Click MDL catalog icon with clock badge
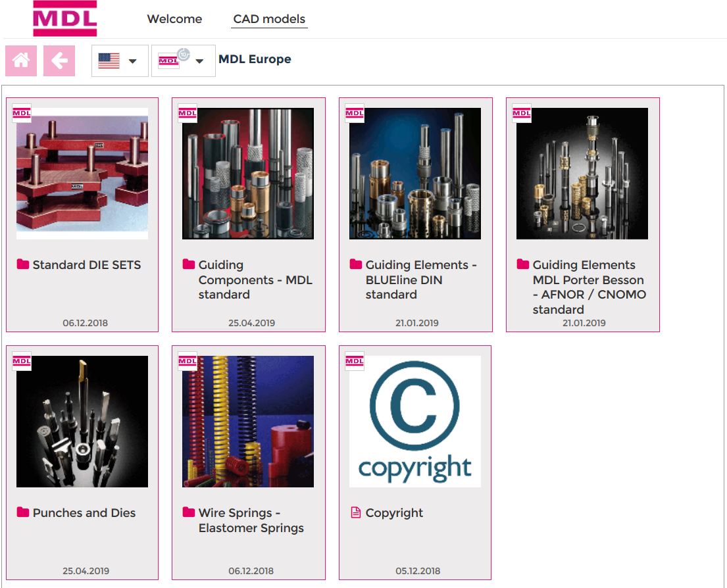The image size is (727, 588). coord(174,59)
